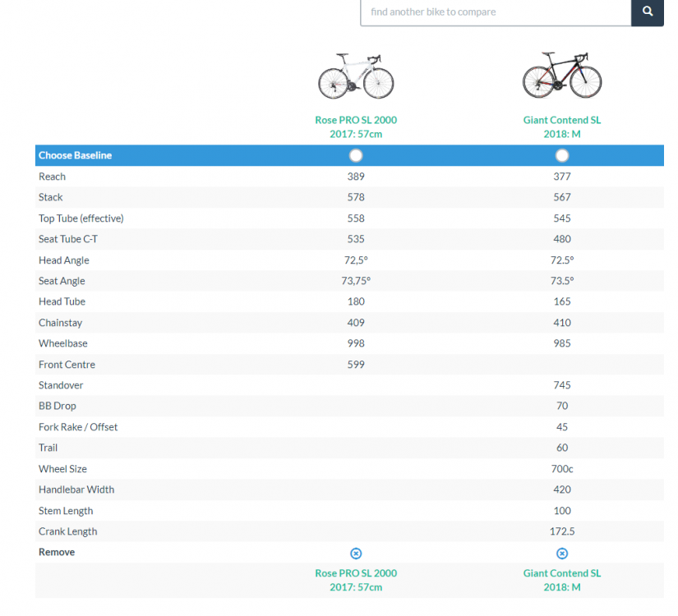
Task: Click the search magnifier button
Action: 648,12
